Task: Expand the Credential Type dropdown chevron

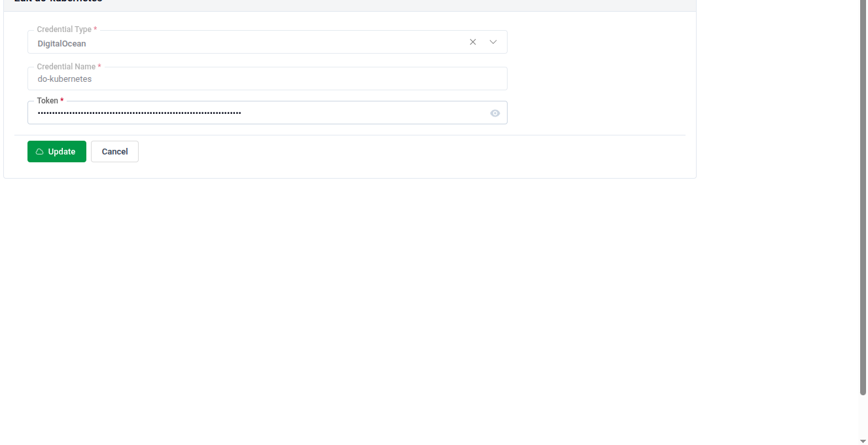Action: pos(493,42)
